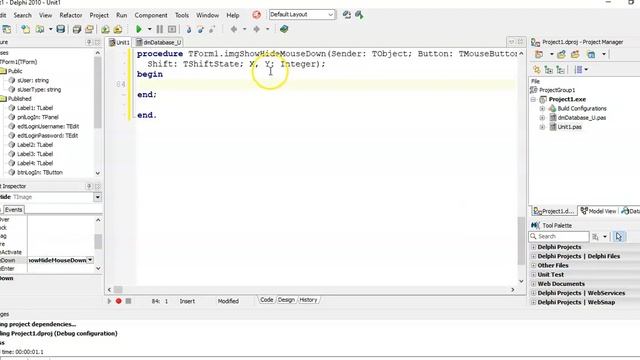The image size is (640, 360).
Task: Click the Remove file from project icon
Action: [118, 29]
